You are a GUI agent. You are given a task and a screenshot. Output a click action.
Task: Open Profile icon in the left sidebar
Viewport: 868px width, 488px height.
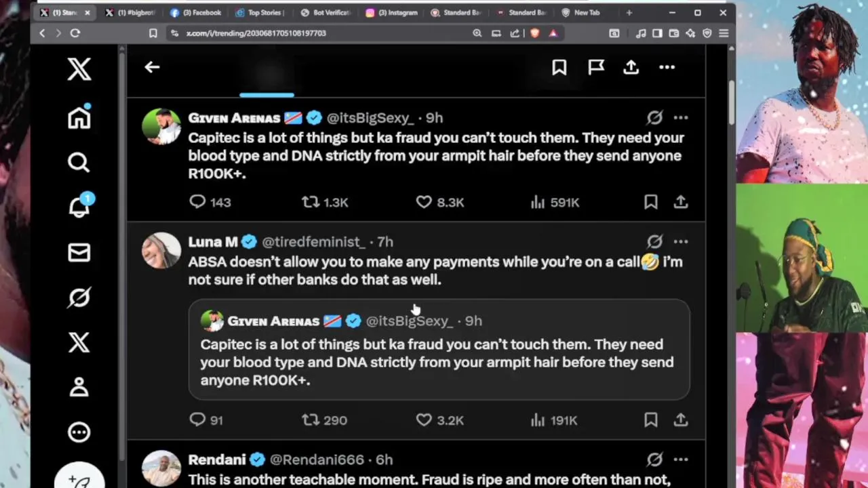click(79, 387)
